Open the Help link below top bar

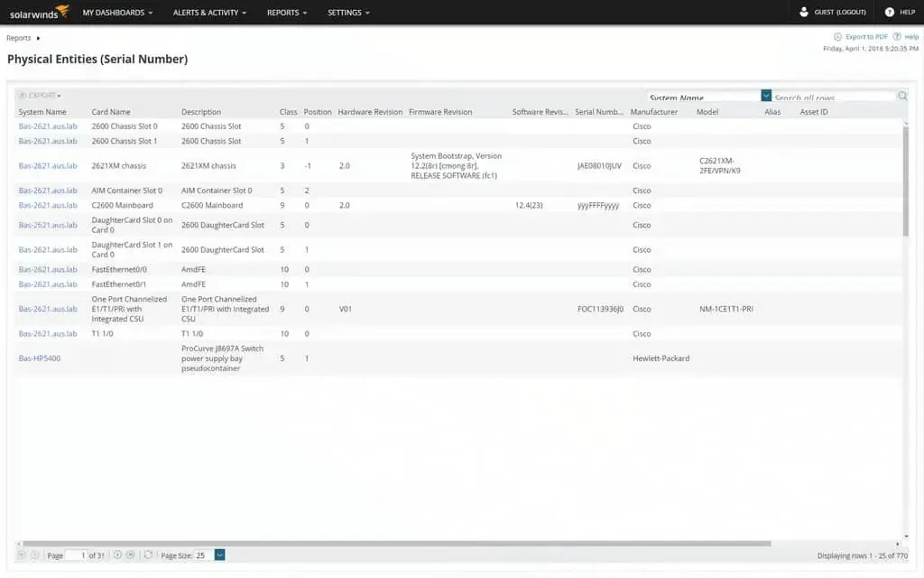(911, 36)
